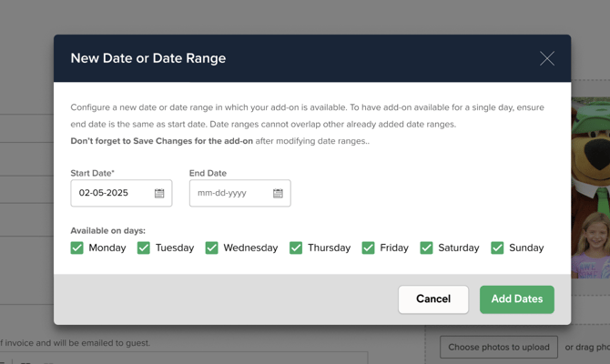Click the Sunday label text
The height and width of the screenshot is (364, 610).
tap(526, 248)
